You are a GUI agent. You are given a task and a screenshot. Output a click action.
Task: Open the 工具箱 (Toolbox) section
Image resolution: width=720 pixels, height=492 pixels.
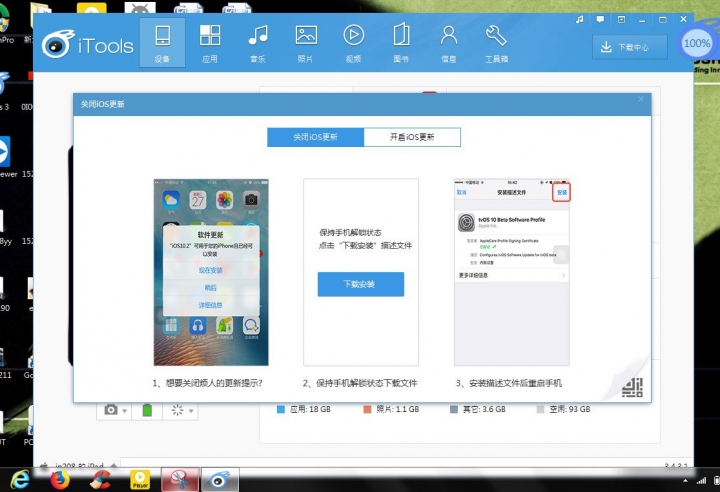coord(496,43)
